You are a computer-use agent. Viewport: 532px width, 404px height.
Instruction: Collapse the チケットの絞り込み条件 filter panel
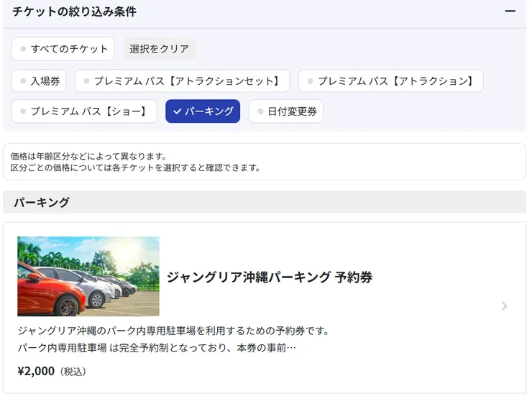pyautogui.click(x=510, y=12)
